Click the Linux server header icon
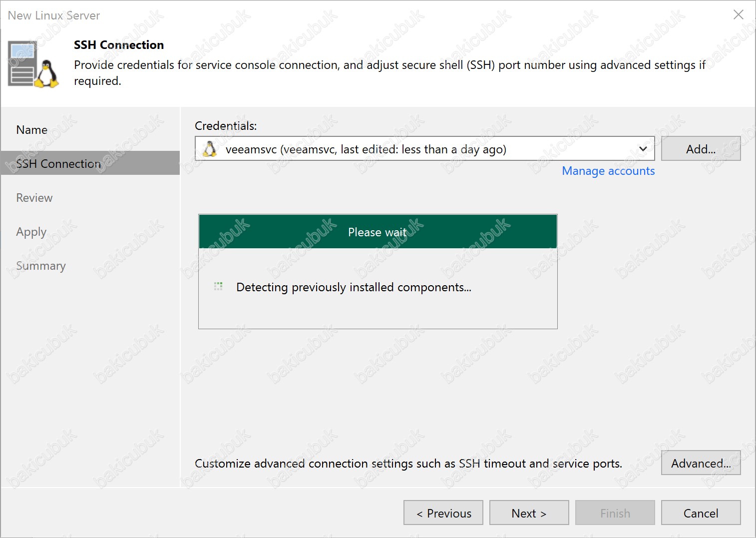Viewport: 756px width, 538px height. (33, 65)
